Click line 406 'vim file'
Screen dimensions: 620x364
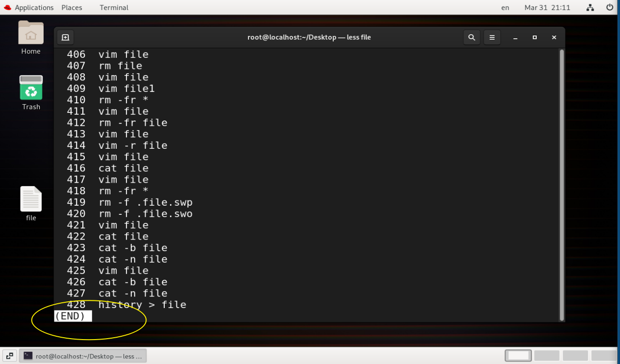pyautogui.click(x=107, y=55)
